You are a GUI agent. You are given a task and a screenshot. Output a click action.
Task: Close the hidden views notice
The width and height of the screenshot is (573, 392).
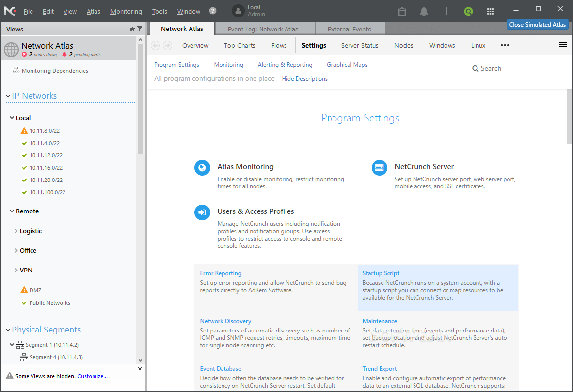click(x=140, y=369)
